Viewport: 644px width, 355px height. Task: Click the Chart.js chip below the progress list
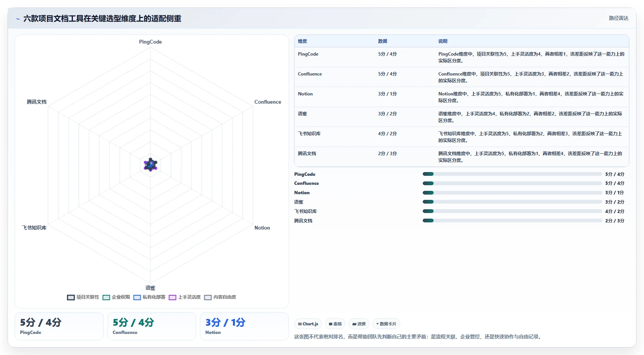point(308,324)
